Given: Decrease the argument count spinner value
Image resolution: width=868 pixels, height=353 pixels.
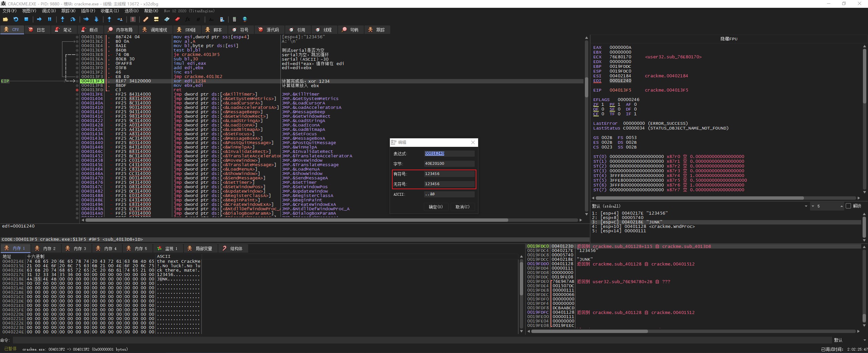Looking at the screenshot, I should tap(812, 206).
